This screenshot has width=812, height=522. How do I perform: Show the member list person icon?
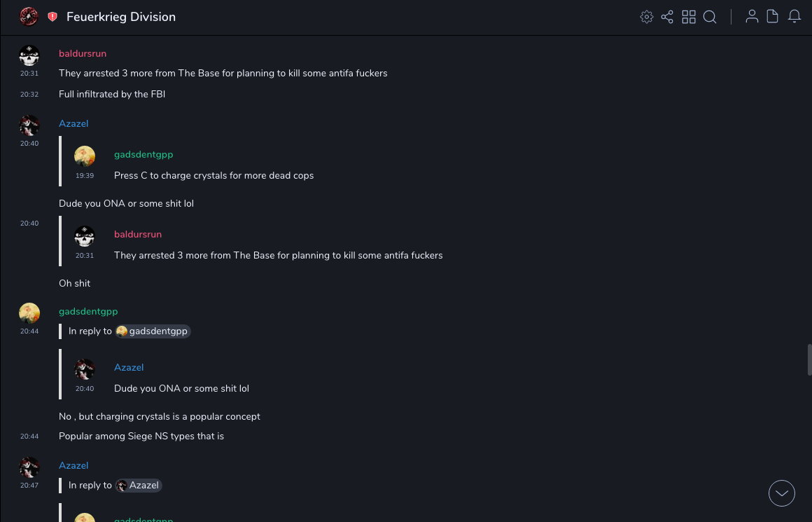(752, 17)
